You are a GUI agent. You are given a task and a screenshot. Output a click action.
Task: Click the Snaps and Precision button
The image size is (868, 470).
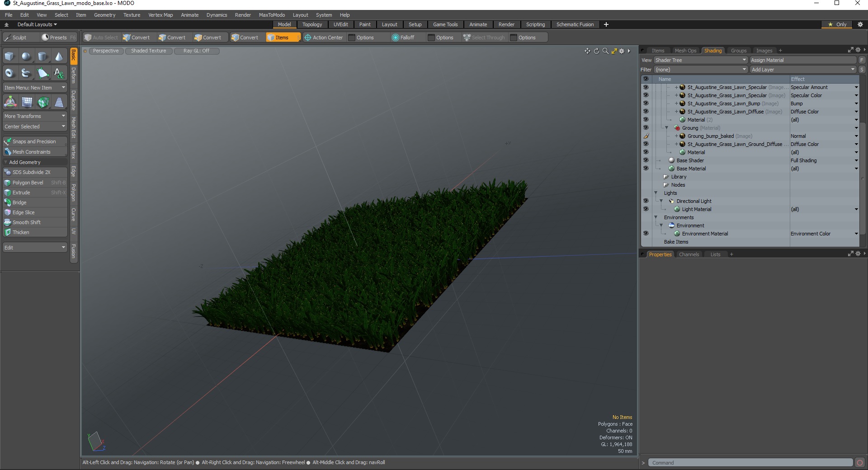point(35,141)
